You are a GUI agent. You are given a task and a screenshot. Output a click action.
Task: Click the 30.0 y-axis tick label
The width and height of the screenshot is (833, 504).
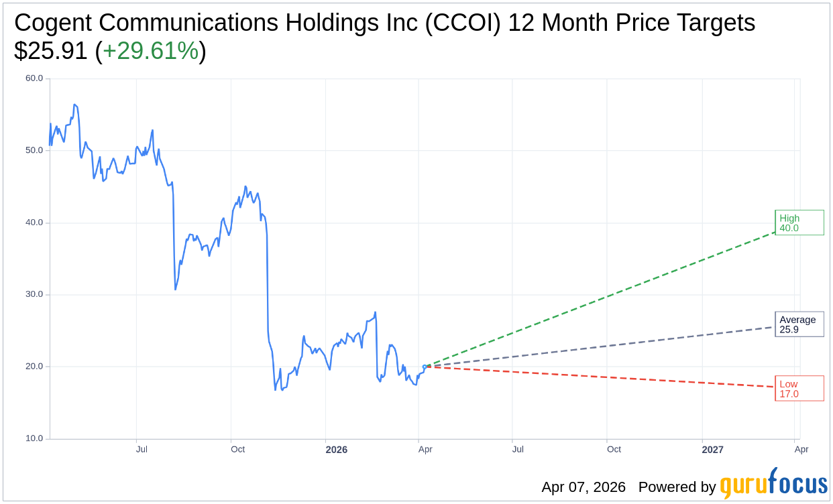click(x=34, y=294)
